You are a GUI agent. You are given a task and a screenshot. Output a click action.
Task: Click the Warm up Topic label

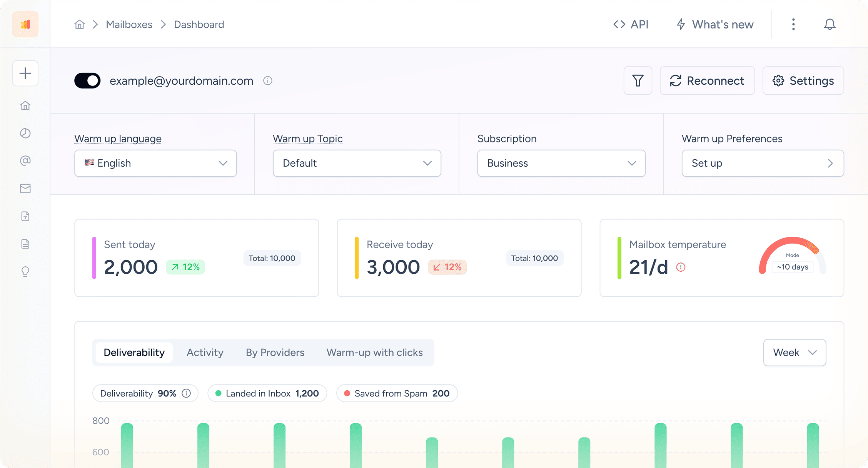click(308, 139)
